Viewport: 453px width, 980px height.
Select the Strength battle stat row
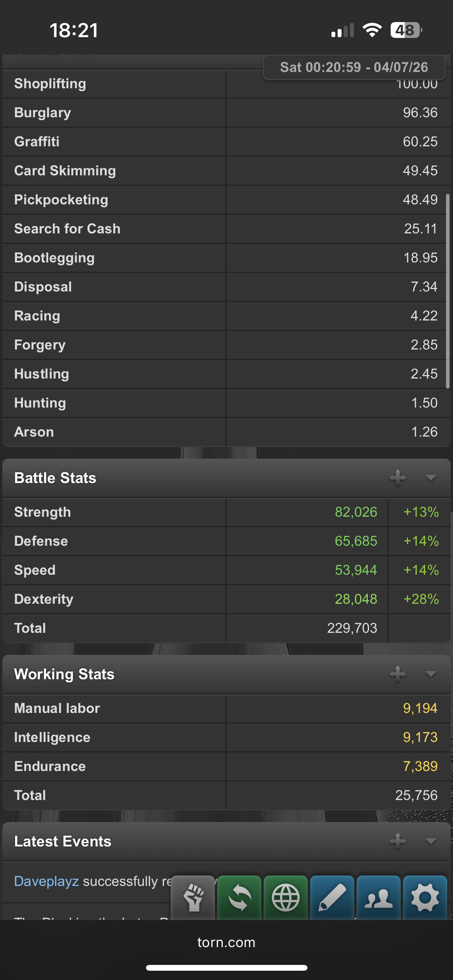[226, 512]
